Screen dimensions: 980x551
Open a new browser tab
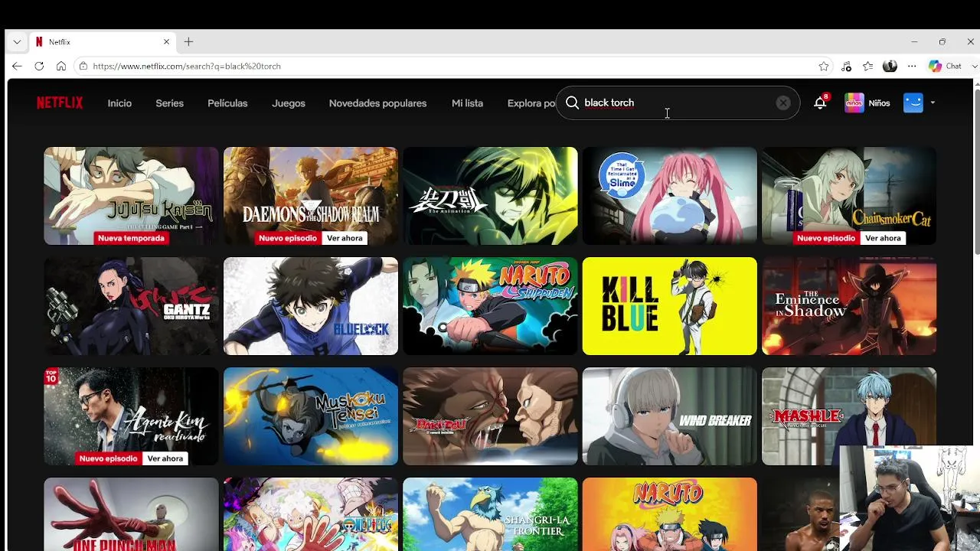click(188, 42)
